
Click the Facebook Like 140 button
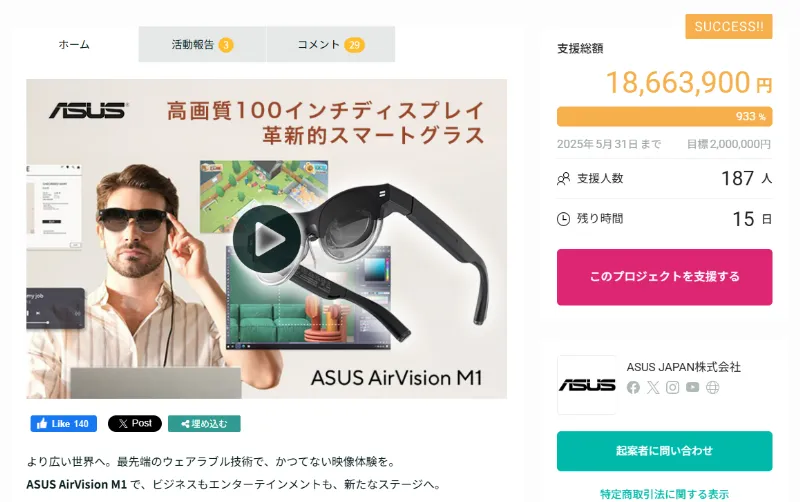(64, 423)
